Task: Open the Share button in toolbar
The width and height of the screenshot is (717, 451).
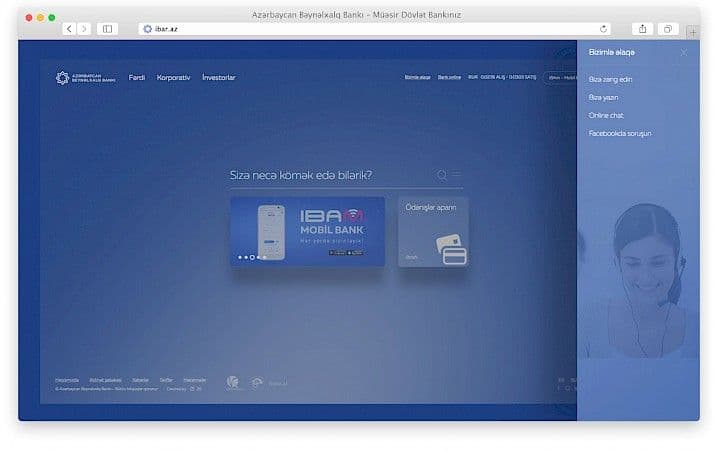Action: tap(642, 29)
